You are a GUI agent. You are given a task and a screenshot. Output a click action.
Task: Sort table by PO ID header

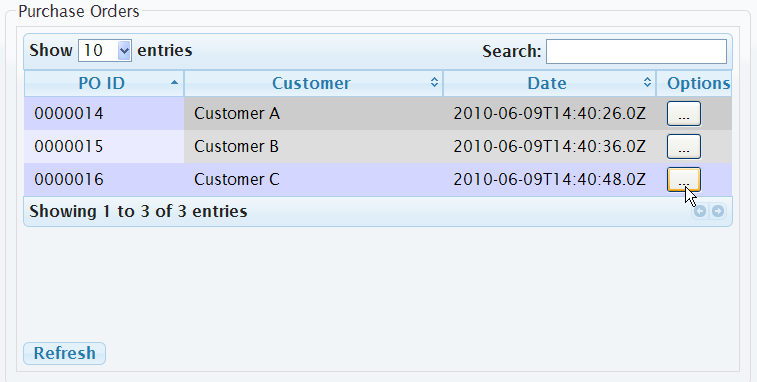click(x=104, y=83)
